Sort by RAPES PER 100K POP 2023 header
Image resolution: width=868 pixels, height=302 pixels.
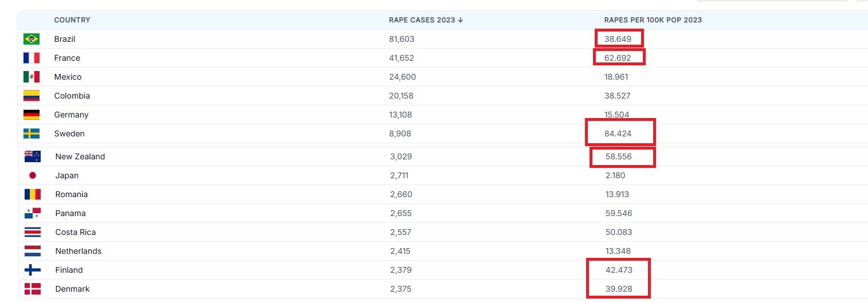coord(653,20)
